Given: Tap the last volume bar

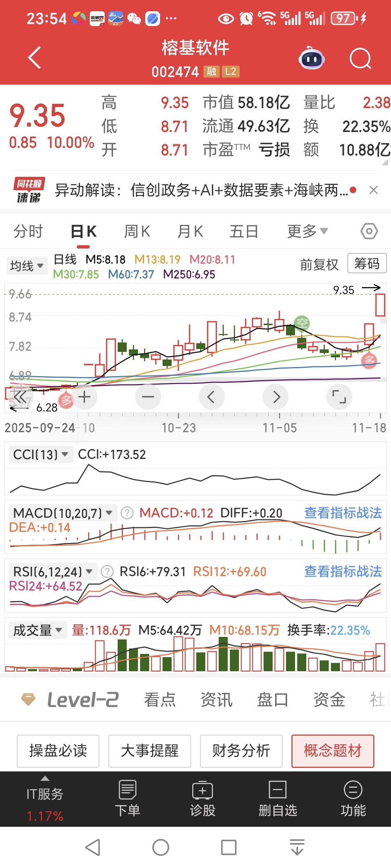Looking at the screenshot, I should click(380, 657).
